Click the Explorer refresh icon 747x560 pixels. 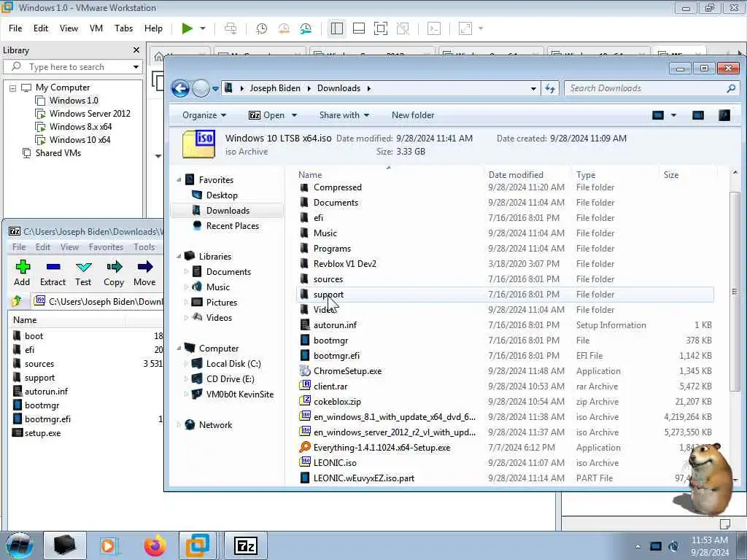coord(550,88)
